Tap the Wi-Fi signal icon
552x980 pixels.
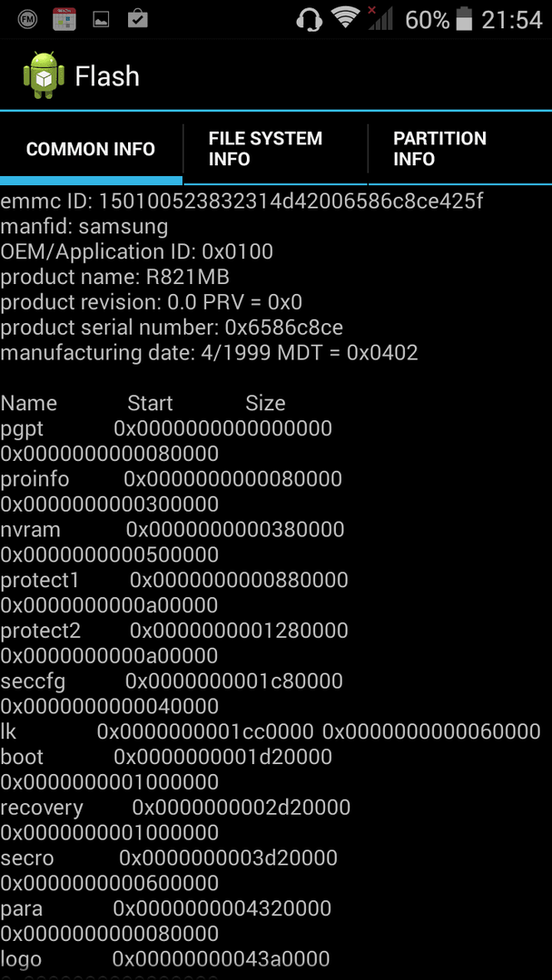click(345, 19)
